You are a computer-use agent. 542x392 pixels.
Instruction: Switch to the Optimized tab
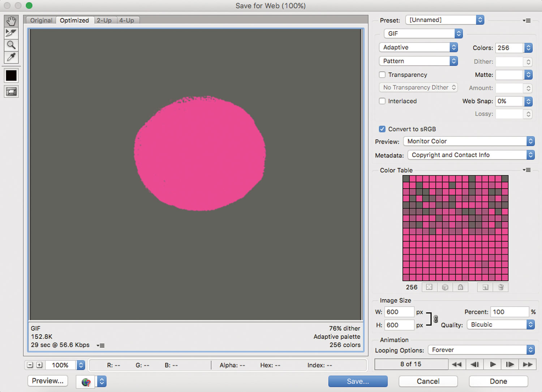point(74,20)
